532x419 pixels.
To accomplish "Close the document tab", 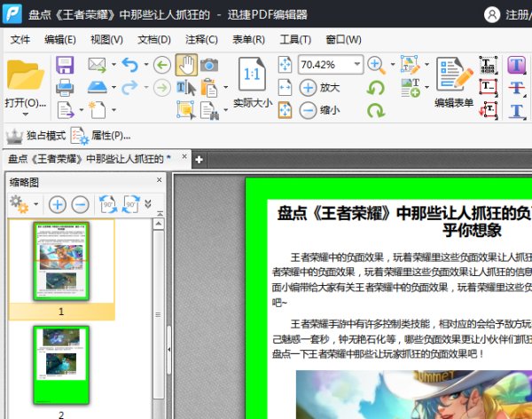I will point(184,156).
